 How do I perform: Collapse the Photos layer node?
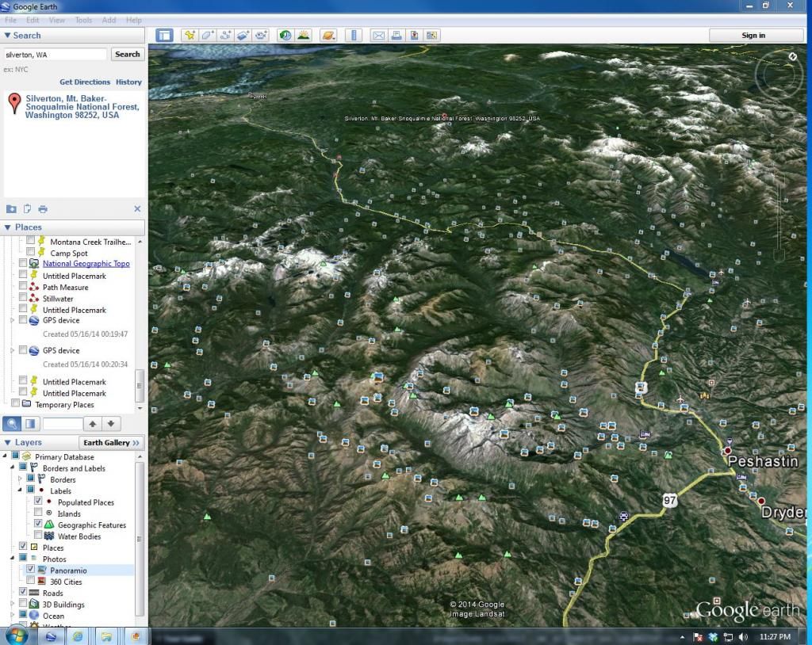(x=13, y=558)
